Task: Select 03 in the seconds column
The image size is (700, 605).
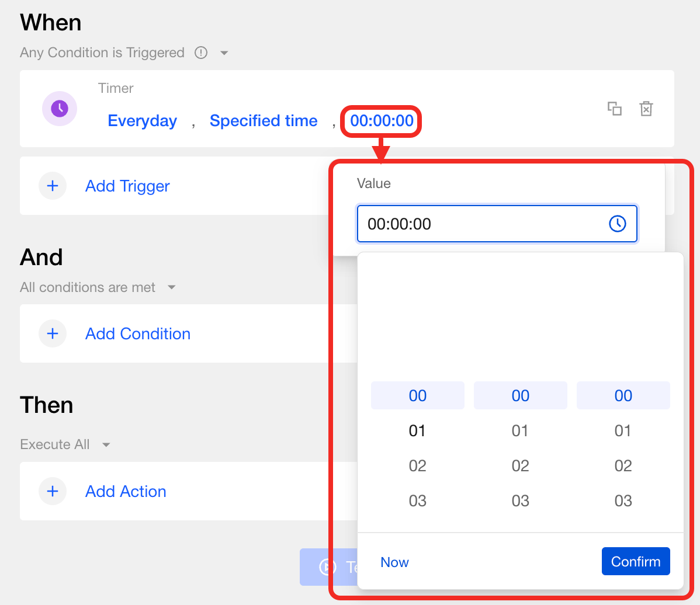Action: (x=623, y=501)
